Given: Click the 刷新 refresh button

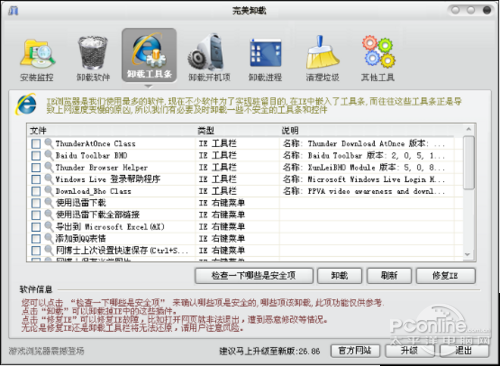Looking at the screenshot, I should pos(389,276).
